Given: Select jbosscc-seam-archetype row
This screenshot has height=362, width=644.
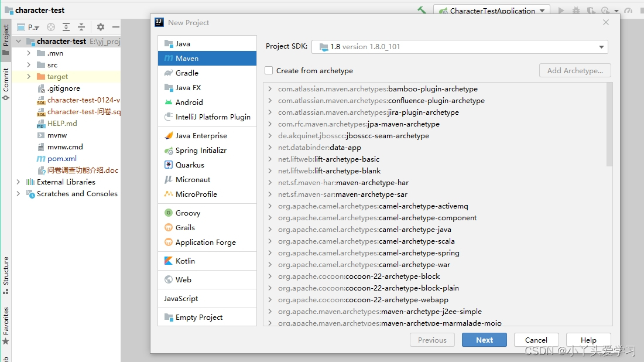Looking at the screenshot, I should pos(434,135).
